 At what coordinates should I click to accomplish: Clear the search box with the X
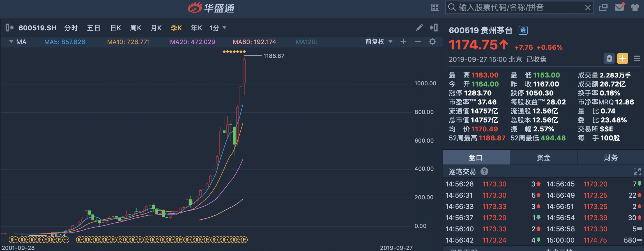click(x=588, y=8)
